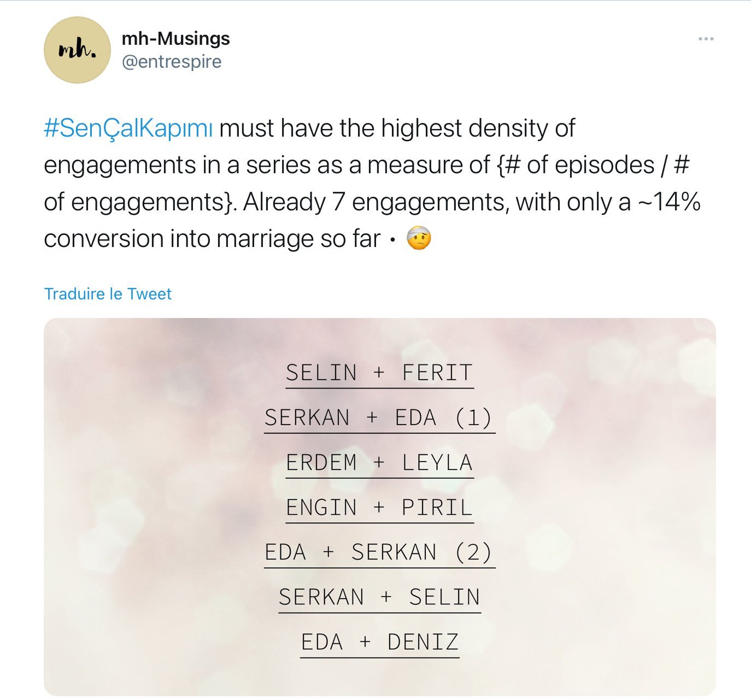
Task: Open the #SenÇalKapımı hashtag
Action: coord(128,128)
